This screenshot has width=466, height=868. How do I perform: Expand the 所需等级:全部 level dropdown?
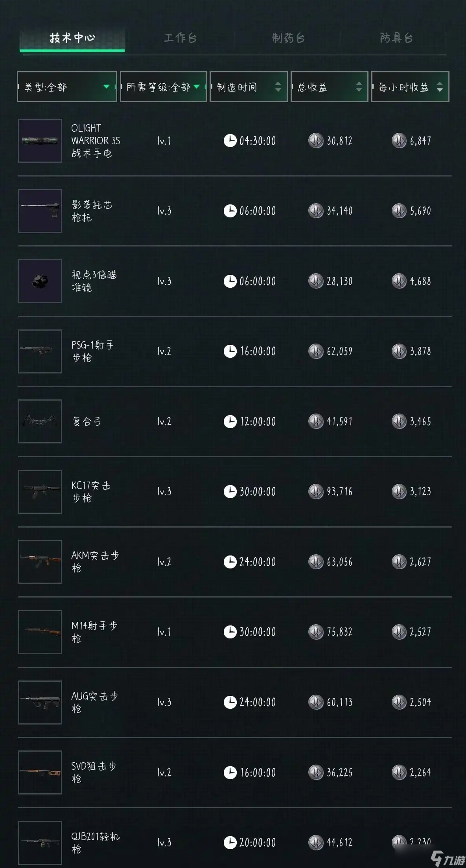coord(163,87)
